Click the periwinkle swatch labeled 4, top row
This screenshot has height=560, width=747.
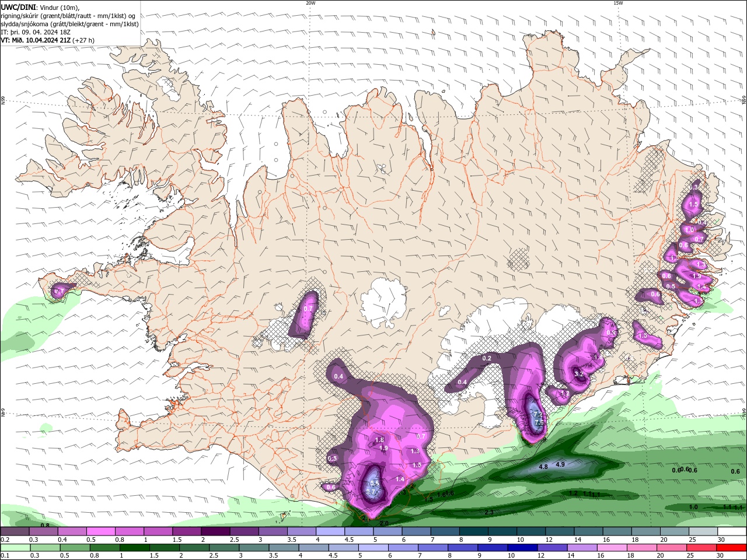(330, 531)
